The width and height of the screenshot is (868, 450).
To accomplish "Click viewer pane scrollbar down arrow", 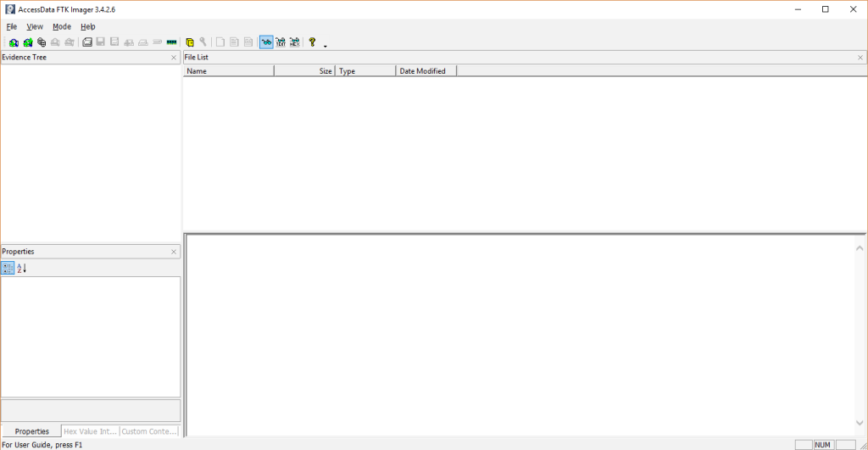I will pyautogui.click(x=860, y=423).
